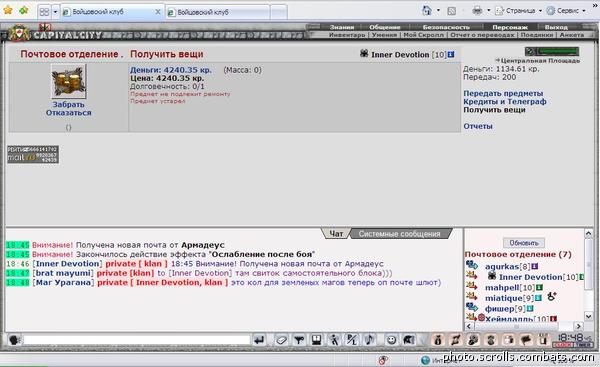Click the fourth pink toolbar icon
600x367 pixels.
pos(491,340)
